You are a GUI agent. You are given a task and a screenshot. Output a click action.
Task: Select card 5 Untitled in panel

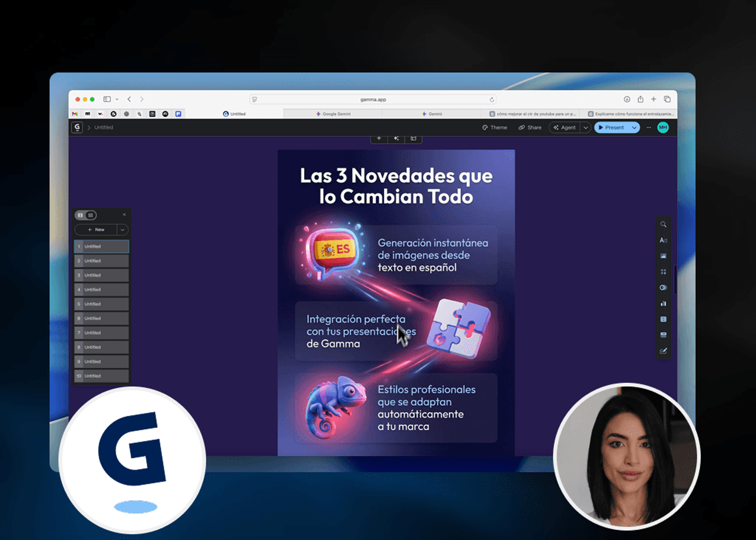click(x=101, y=304)
